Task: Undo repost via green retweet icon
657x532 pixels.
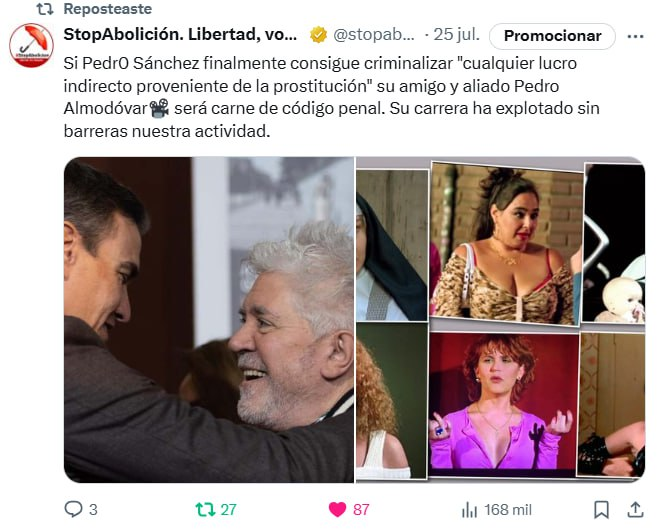Action: pos(205,509)
